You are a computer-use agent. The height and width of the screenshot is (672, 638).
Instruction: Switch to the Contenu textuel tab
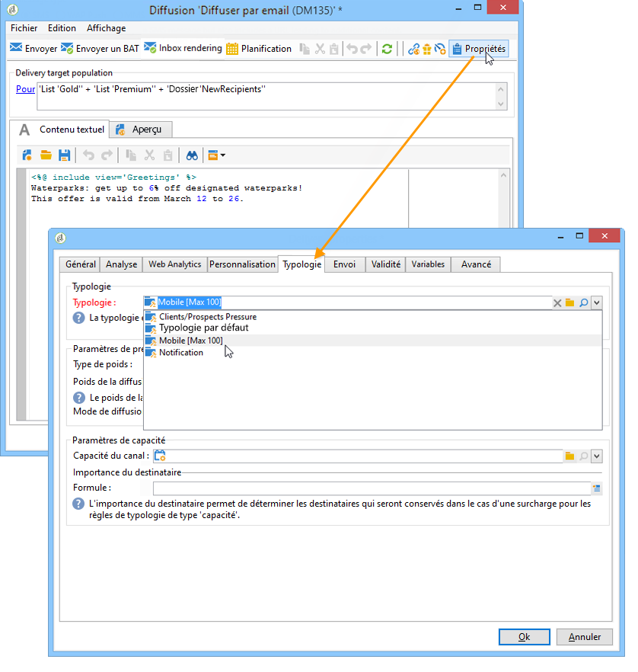[x=62, y=130]
